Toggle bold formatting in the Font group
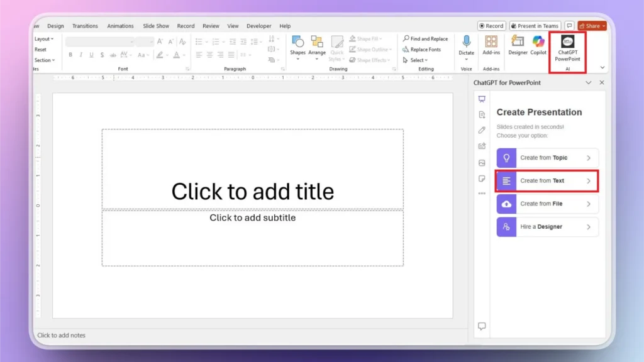The image size is (644, 362). click(x=70, y=54)
